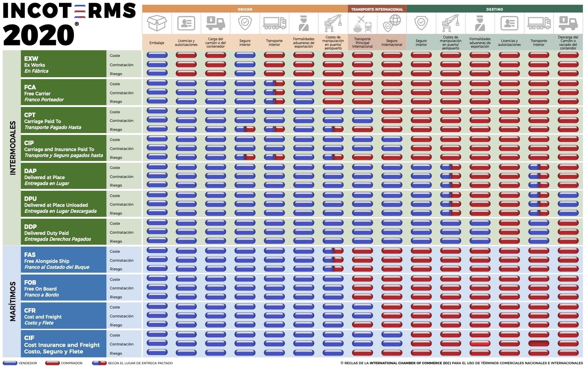Open the ORIGEN header section
The width and height of the screenshot is (588, 369).
[245, 9]
